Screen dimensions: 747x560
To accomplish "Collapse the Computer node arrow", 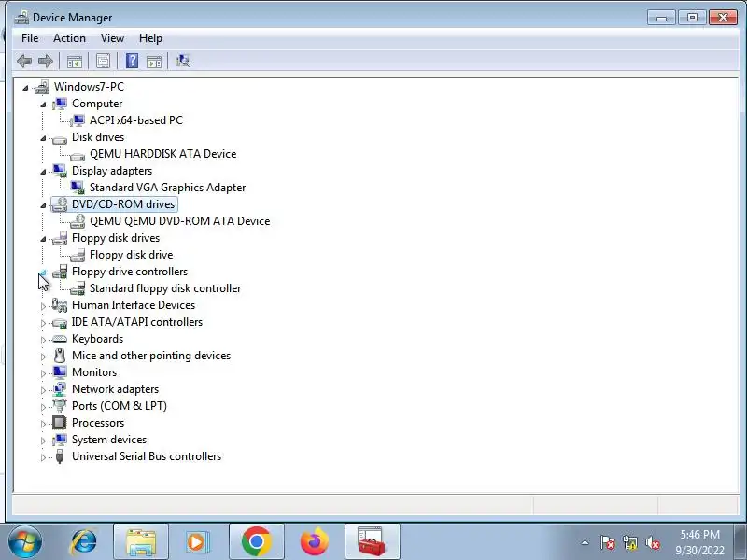I will click(x=43, y=105).
